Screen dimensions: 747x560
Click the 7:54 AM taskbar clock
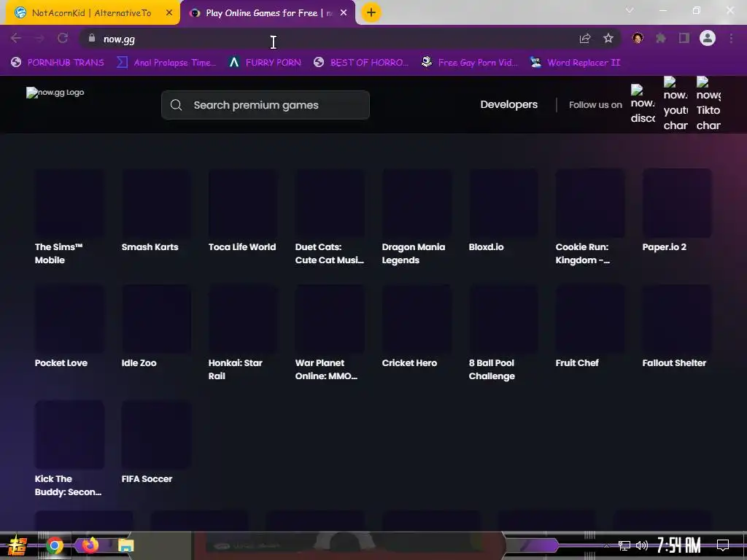coord(679,545)
